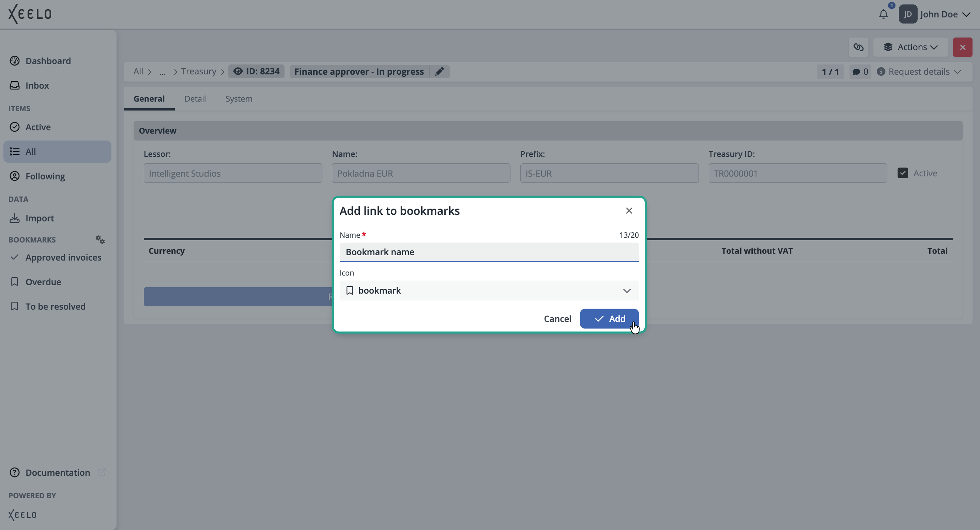The image size is (980, 530).
Task: Open the notifications bell
Action: 883,15
